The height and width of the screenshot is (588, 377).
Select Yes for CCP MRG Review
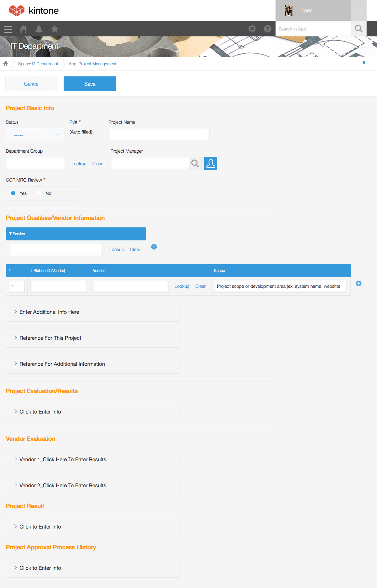13,193
